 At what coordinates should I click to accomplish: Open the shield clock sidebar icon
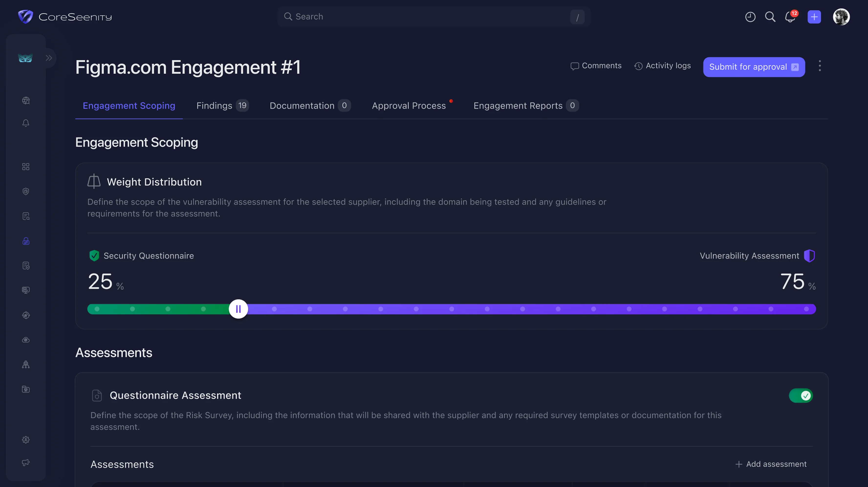point(26,191)
